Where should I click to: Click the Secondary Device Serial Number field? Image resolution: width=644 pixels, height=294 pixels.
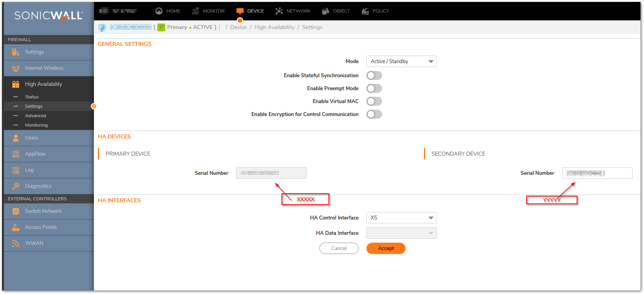597,173
